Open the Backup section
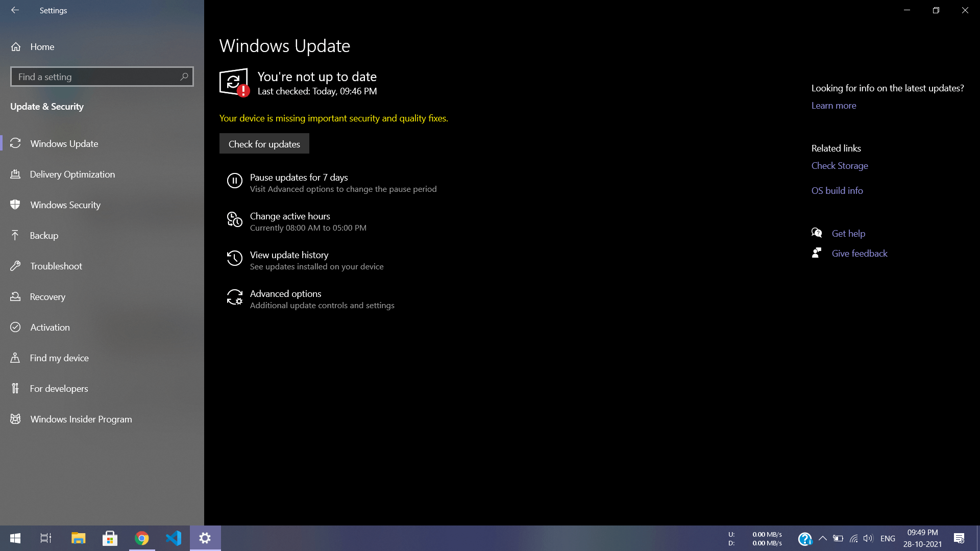Screen dimensions: 980x551 click(x=102, y=235)
